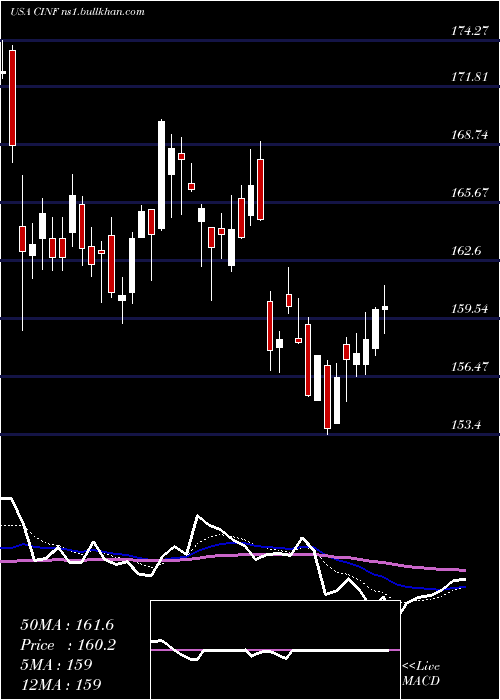Viewport: 500px width, 700px height.
Task: Click the 171.81 price level label
Action: pyautogui.click(x=469, y=77)
